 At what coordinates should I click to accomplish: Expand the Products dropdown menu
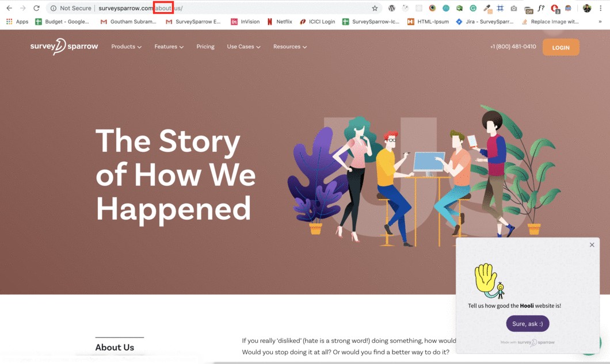127,47
